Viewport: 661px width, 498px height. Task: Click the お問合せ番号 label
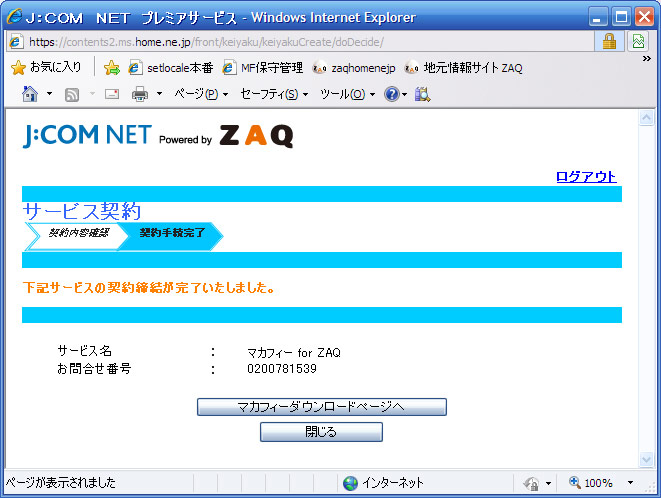coord(94,369)
